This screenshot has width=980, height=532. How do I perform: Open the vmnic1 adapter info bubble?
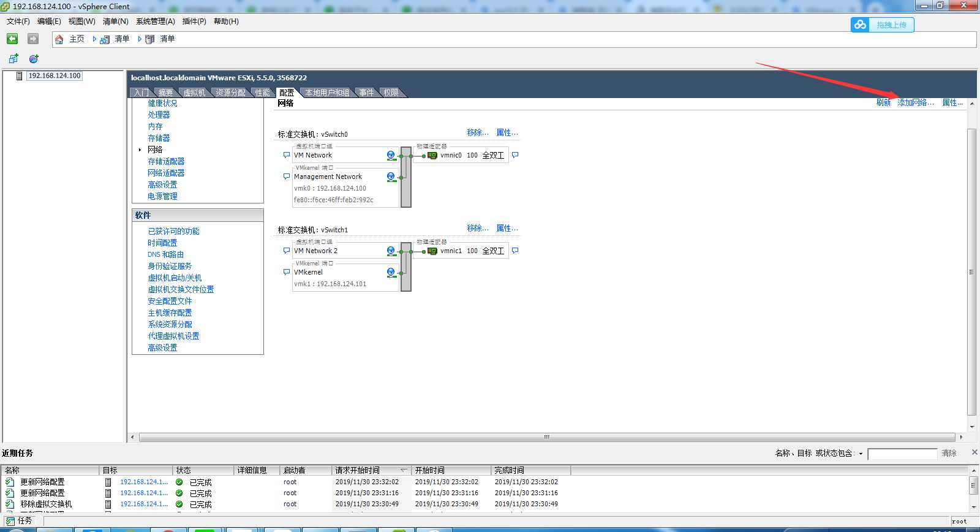pyautogui.click(x=515, y=251)
